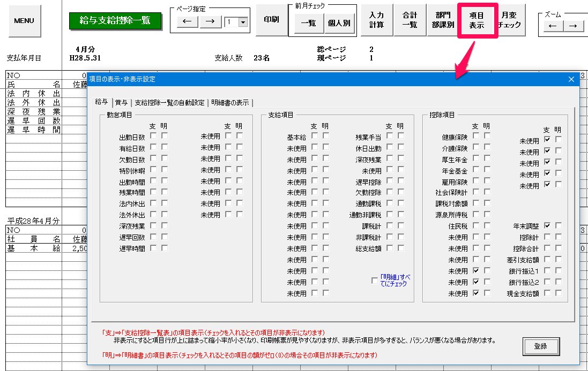Toggle the 支 checkbox for 出勤日数

tap(154, 136)
